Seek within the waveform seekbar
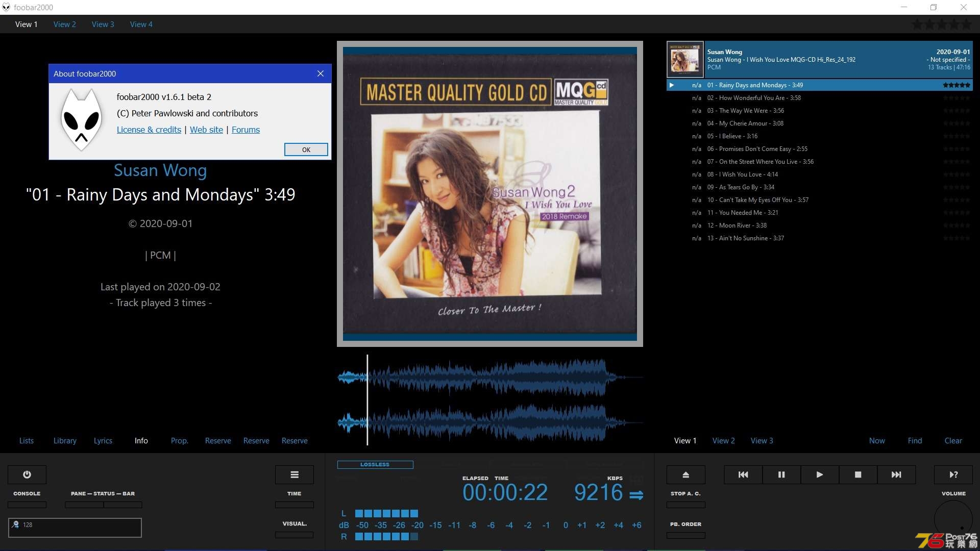 (490, 400)
